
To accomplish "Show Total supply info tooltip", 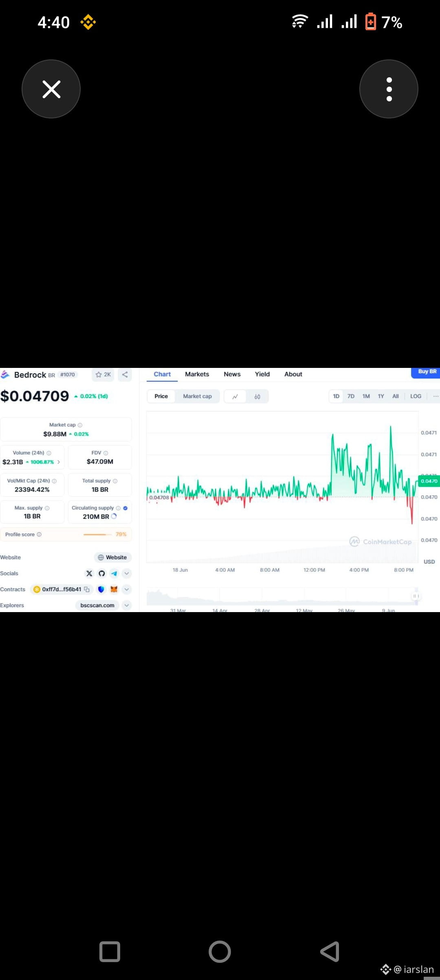I will [x=115, y=481].
